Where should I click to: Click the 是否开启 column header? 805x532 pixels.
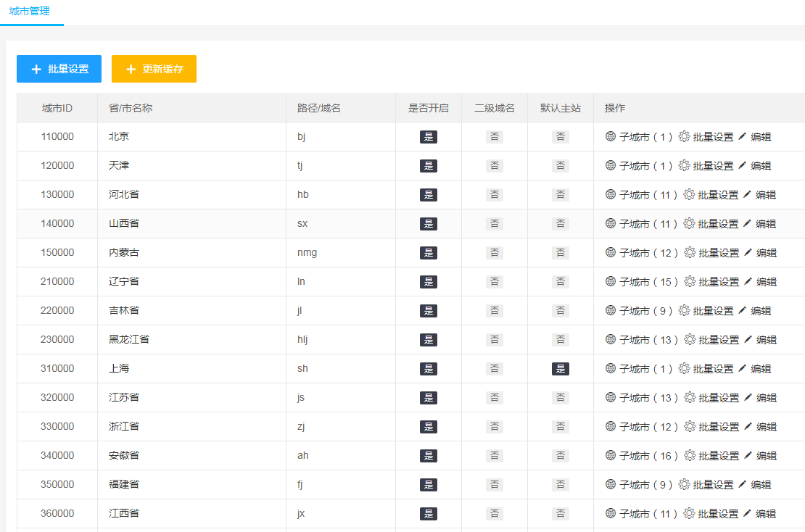click(429, 108)
